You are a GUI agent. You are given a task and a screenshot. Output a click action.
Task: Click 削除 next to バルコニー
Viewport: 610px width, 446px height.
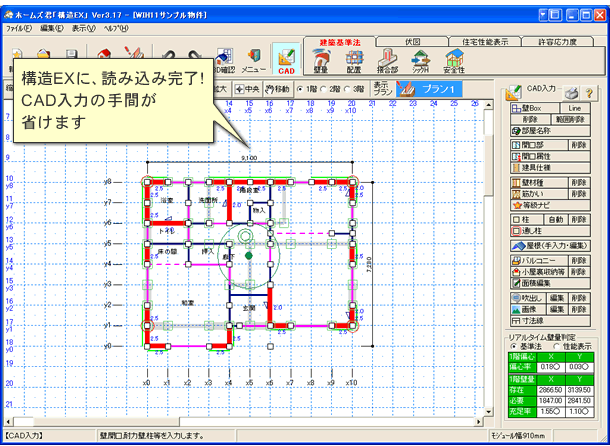tap(579, 260)
